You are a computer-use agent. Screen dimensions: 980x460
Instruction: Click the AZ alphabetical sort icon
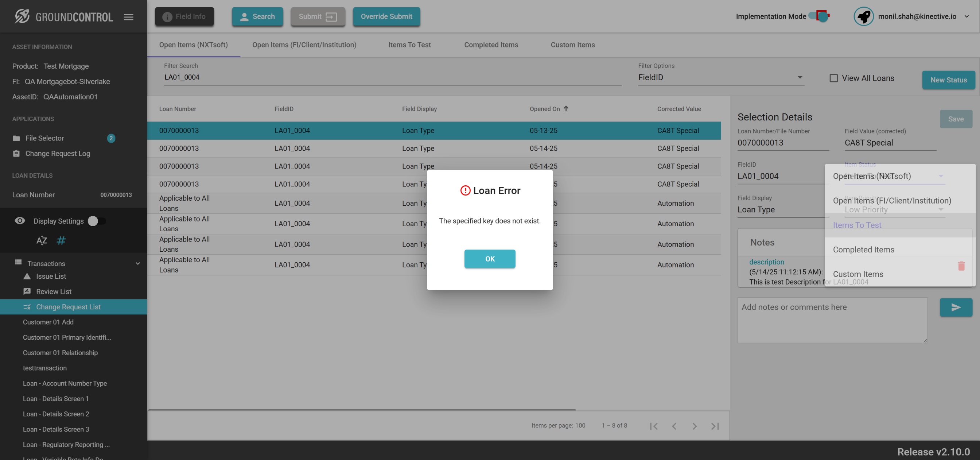point(42,241)
